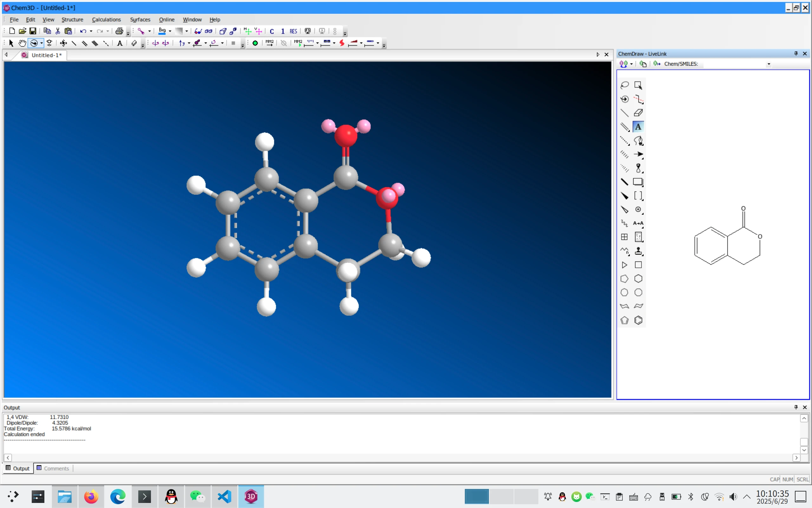Select the ChemDraw Pen drawing tool
This screenshot has width=812, height=508.
coord(638,141)
